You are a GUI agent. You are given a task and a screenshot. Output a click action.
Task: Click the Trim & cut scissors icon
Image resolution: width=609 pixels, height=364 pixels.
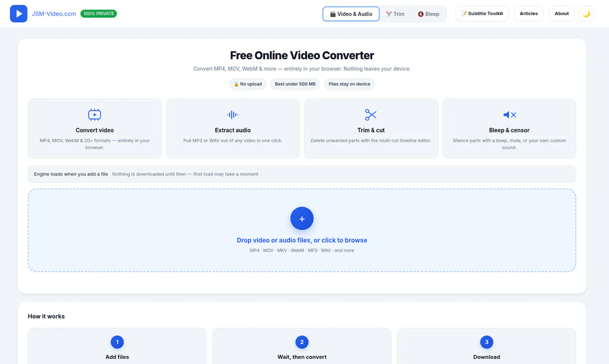[371, 114]
